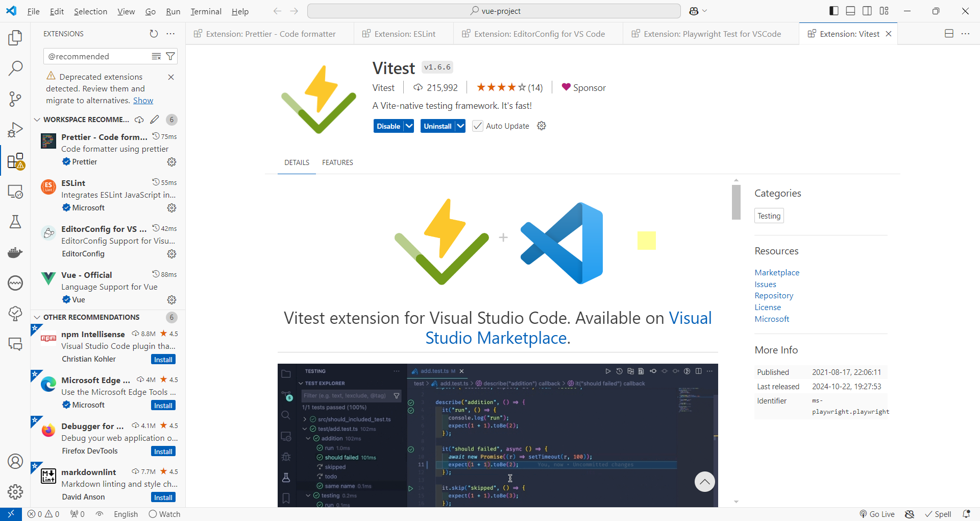980x521 pixels.
Task: Split the editor layout icon
Action: [949, 34]
